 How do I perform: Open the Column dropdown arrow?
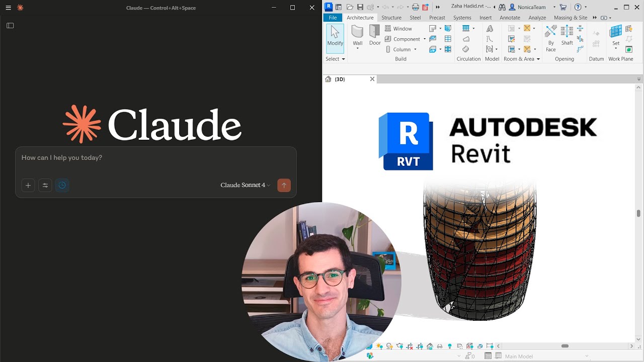pos(415,49)
